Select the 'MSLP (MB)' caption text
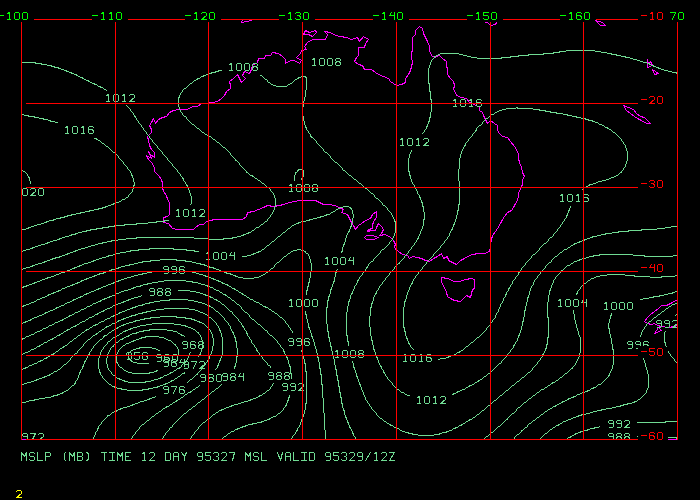700x500 pixels. [x=56, y=456]
